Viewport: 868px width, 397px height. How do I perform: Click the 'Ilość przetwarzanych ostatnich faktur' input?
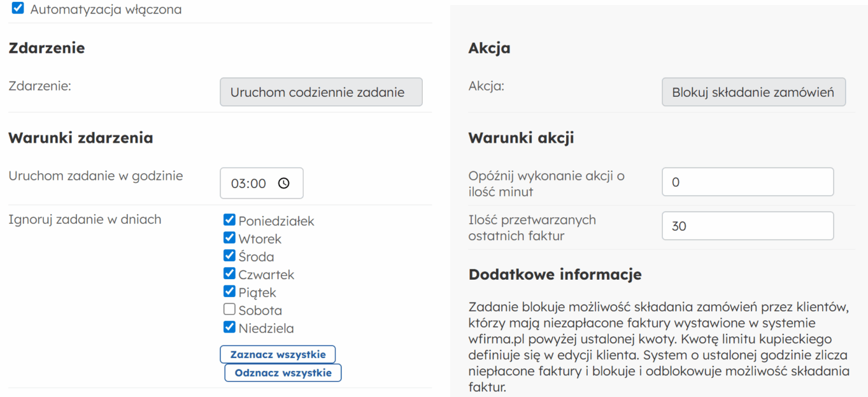coord(747,226)
